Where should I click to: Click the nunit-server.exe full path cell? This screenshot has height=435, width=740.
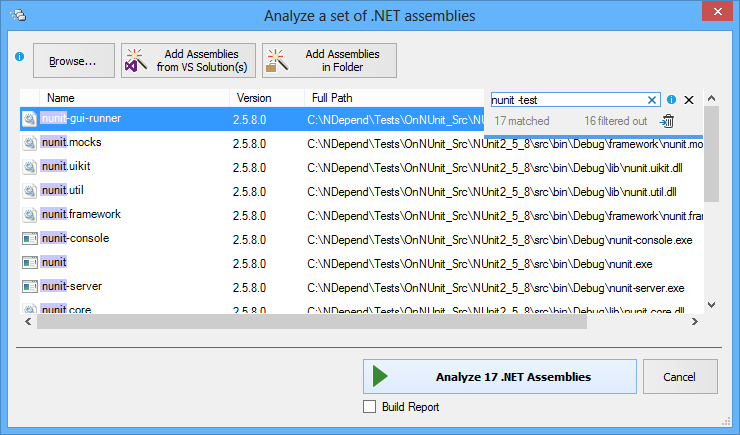point(496,288)
